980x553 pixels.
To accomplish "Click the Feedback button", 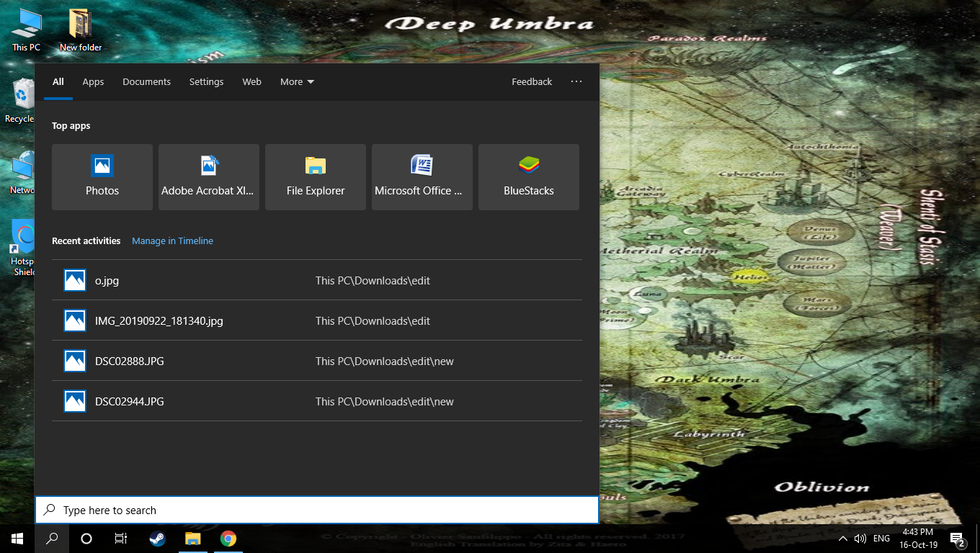I will click(532, 81).
